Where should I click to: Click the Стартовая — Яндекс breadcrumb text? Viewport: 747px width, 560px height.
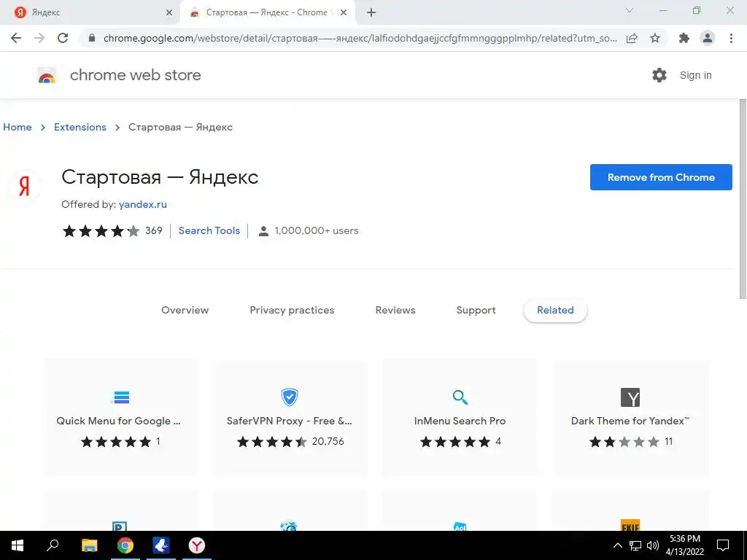pyautogui.click(x=181, y=127)
